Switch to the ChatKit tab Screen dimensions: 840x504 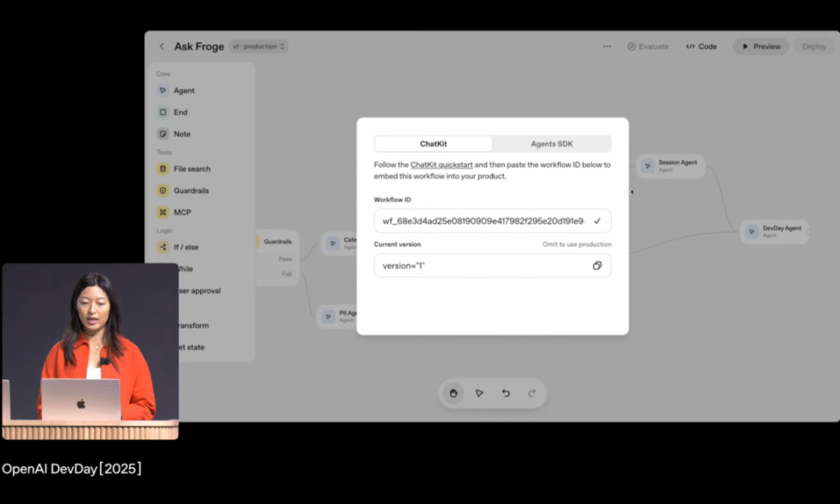coord(433,144)
